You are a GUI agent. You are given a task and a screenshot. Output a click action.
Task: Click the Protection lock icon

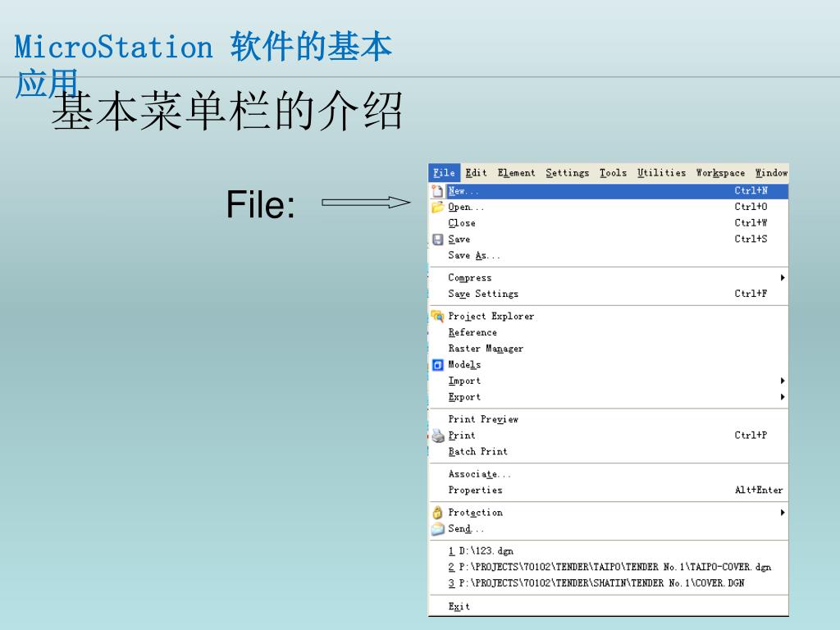point(438,513)
